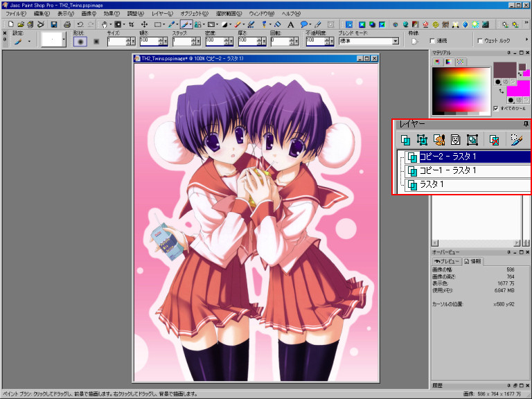Toggle the 連続 checkbox
The height and width of the screenshot is (399, 532).
click(432, 41)
